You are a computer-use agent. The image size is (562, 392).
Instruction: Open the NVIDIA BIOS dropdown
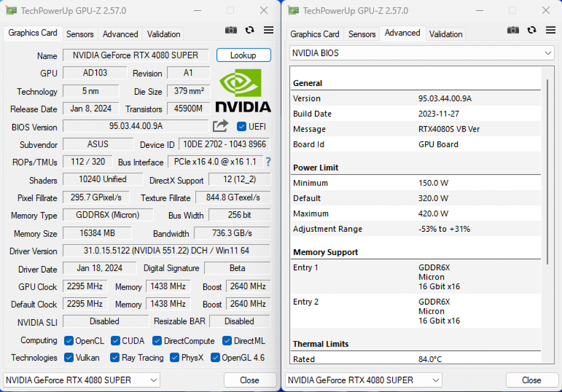pyautogui.click(x=422, y=53)
